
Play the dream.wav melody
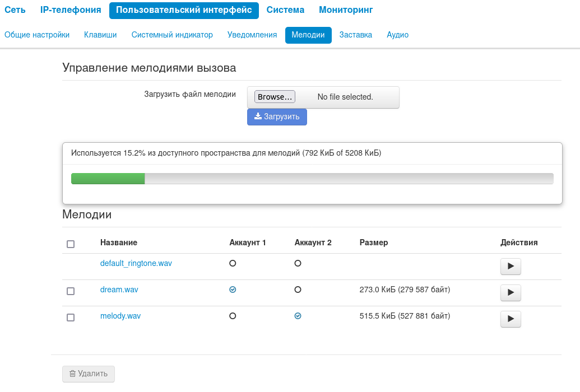[x=511, y=293]
